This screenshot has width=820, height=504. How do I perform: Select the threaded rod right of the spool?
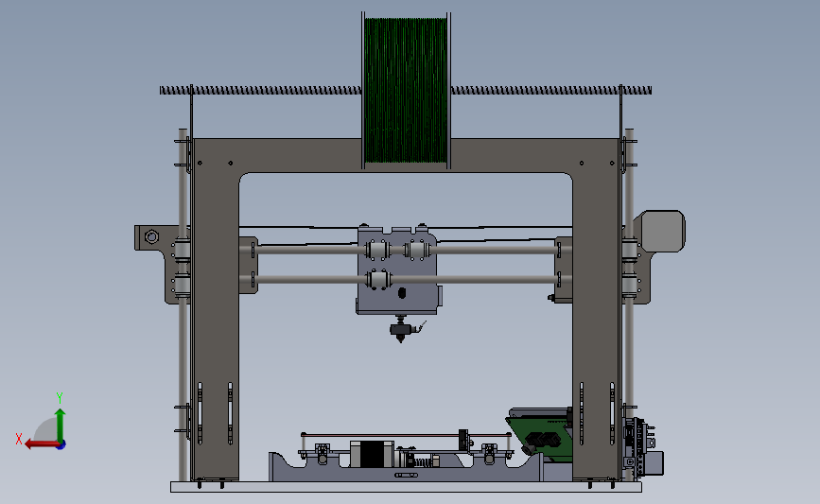coord(551,91)
